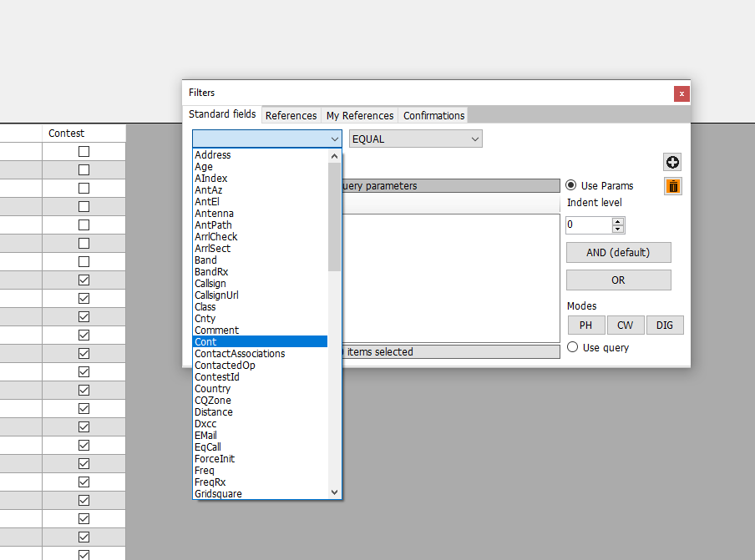Viewport: 755px width, 560px height.
Task: Choose ContestId from the field list
Action: [x=260, y=376]
